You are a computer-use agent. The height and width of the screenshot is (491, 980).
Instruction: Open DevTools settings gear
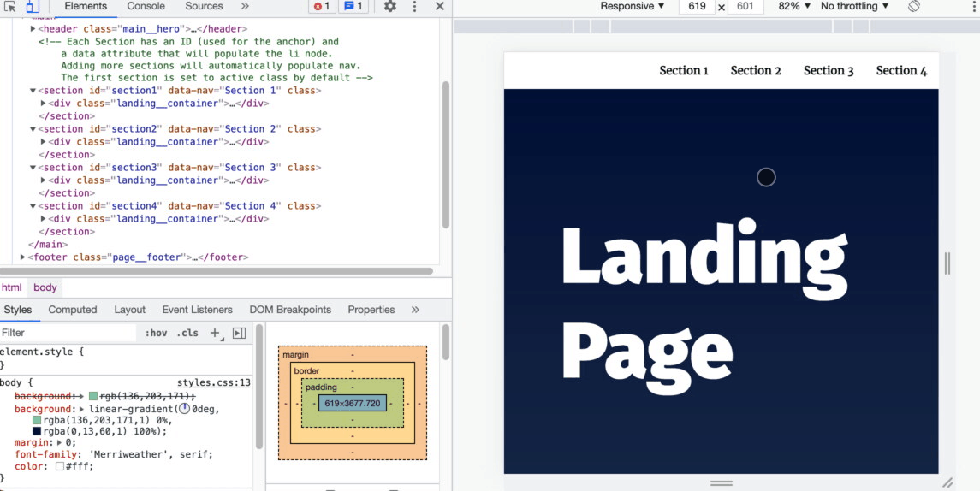[x=390, y=6]
